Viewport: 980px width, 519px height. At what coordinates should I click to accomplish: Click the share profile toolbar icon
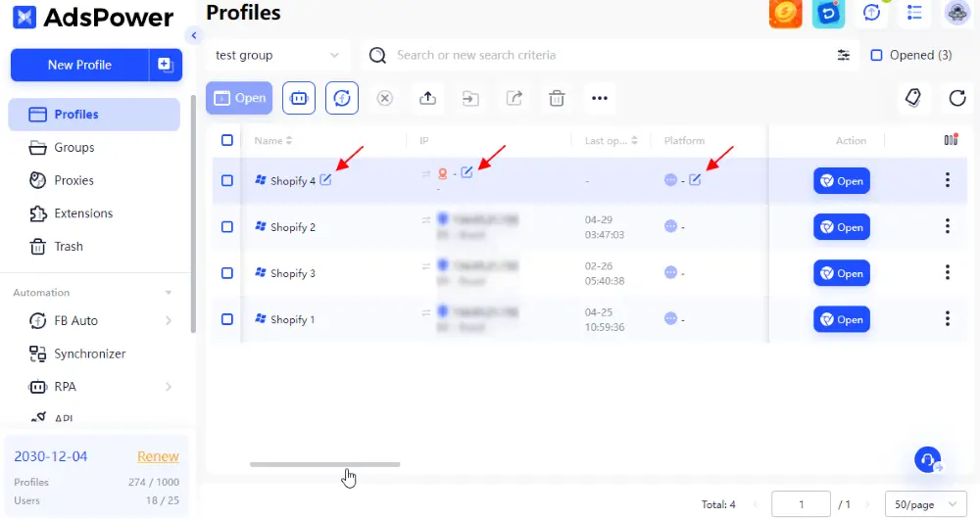514,98
